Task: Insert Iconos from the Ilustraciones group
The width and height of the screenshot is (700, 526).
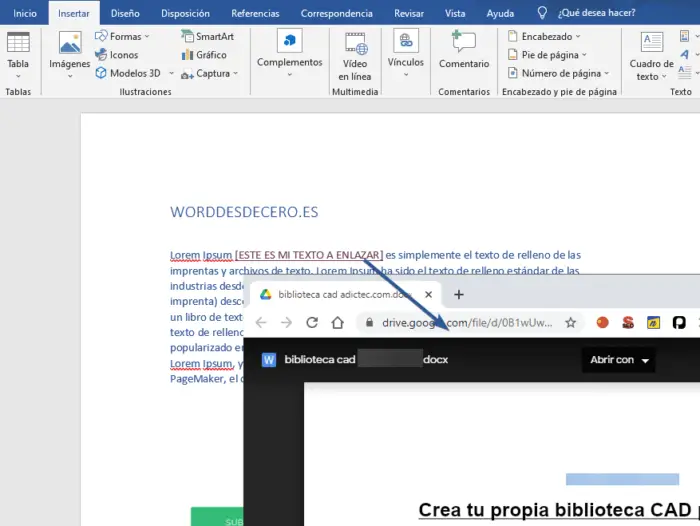Action: click(117, 54)
